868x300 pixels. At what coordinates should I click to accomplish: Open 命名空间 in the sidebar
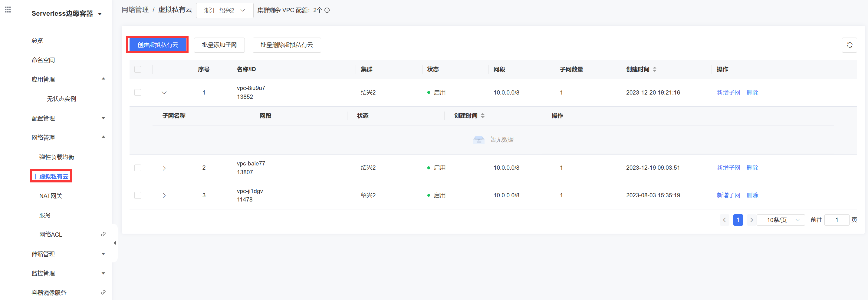tap(43, 60)
